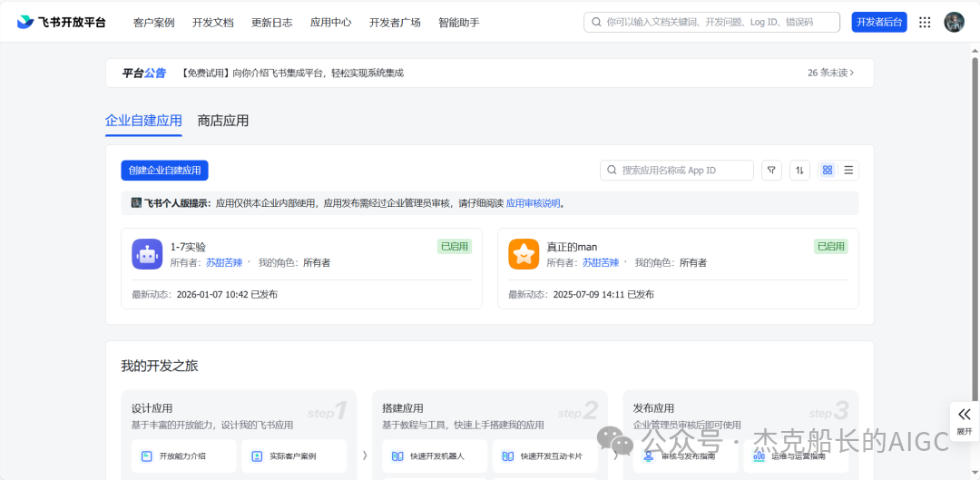Click the star icon of 真正的man app
The width and height of the screenshot is (980, 480).
point(524,254)
